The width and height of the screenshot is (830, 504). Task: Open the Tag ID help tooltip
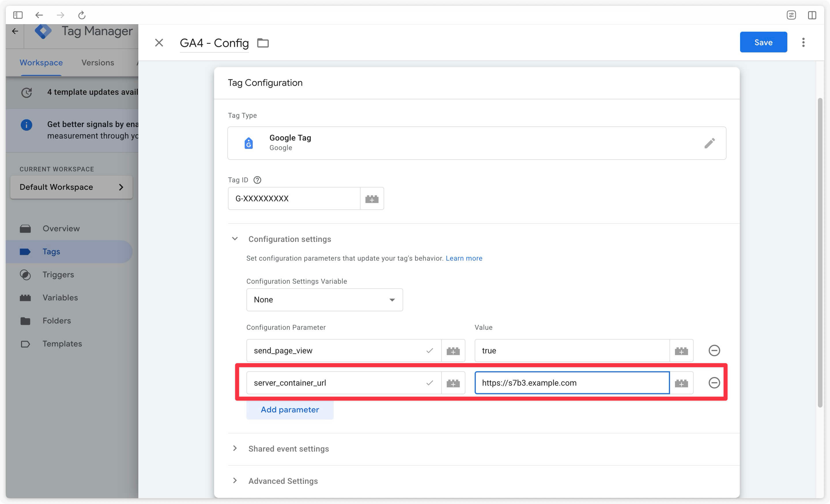coord(257,180)
